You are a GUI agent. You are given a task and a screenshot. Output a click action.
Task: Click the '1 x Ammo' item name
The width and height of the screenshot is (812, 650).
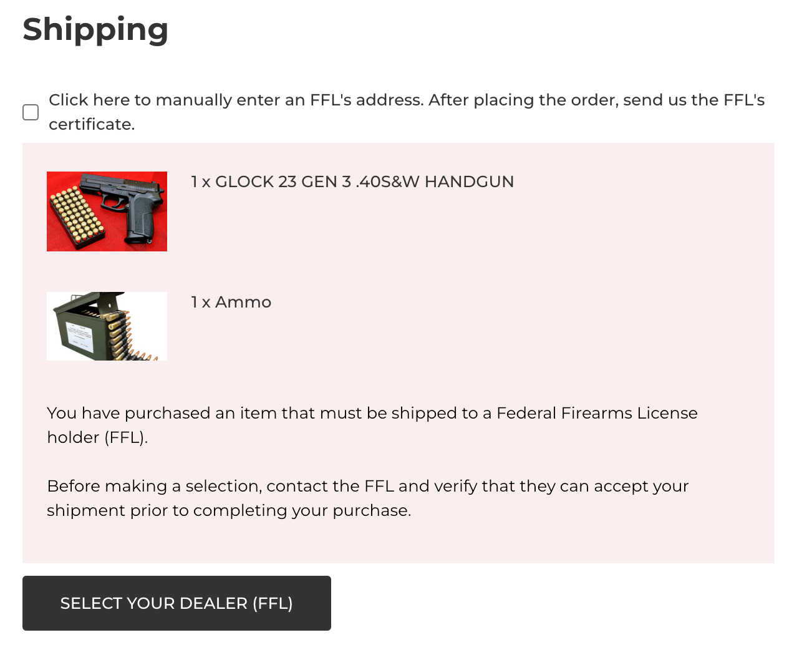[231, 303]
